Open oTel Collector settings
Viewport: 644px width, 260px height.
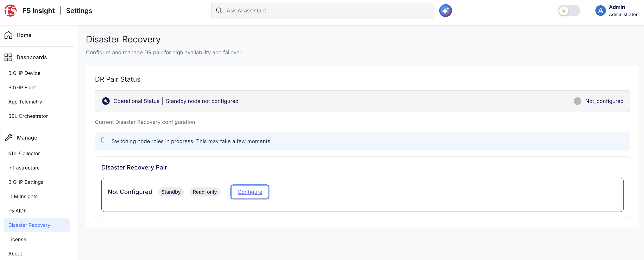[x=24, y=153]
